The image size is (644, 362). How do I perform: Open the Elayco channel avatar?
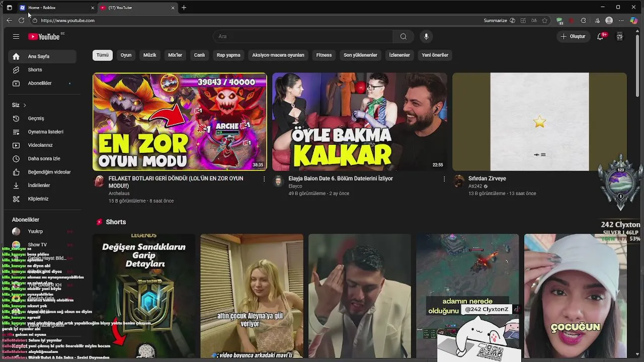278,182
